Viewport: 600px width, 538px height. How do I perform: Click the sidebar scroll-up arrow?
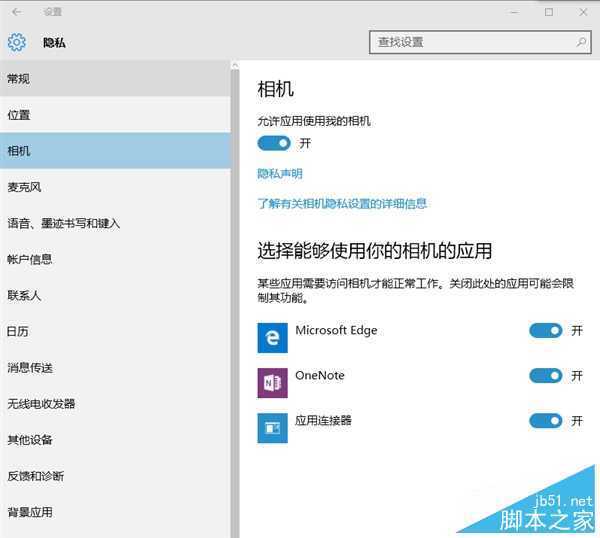235,65
